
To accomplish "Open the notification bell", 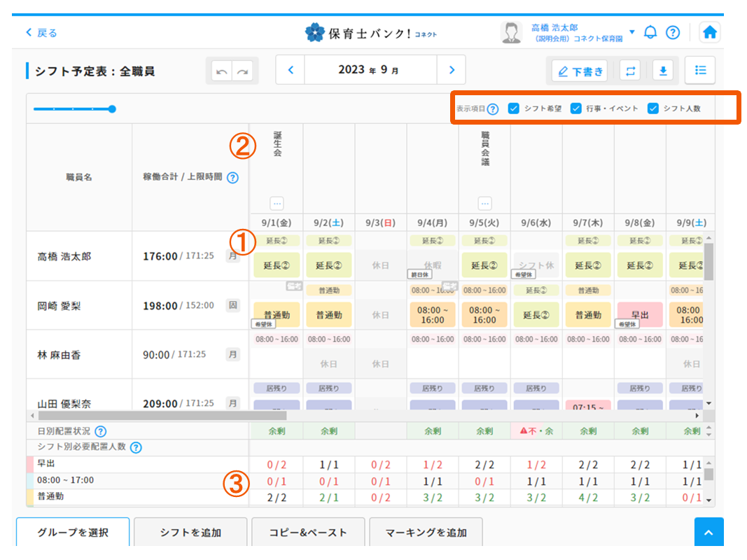I will pyautogui.click(x=650, y=32).
